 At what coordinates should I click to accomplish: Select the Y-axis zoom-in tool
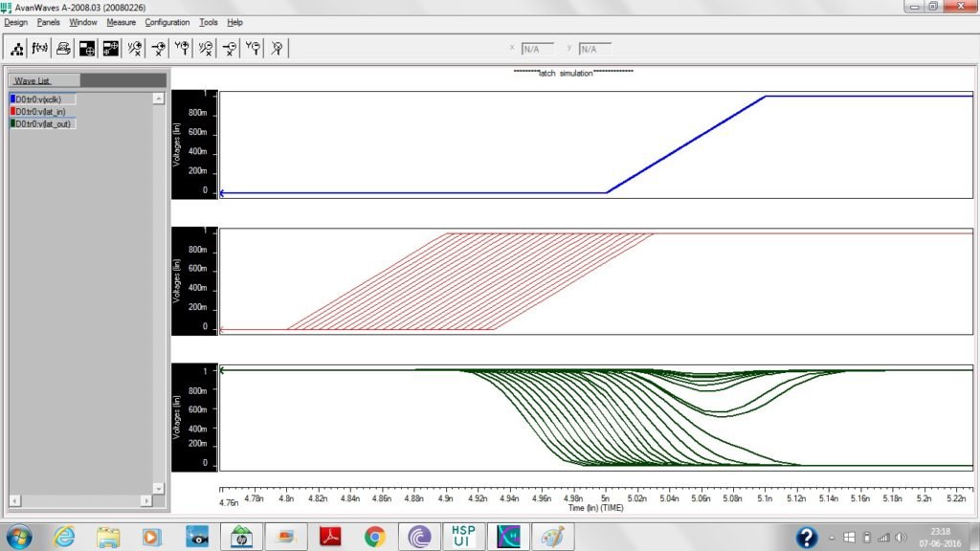182,48
